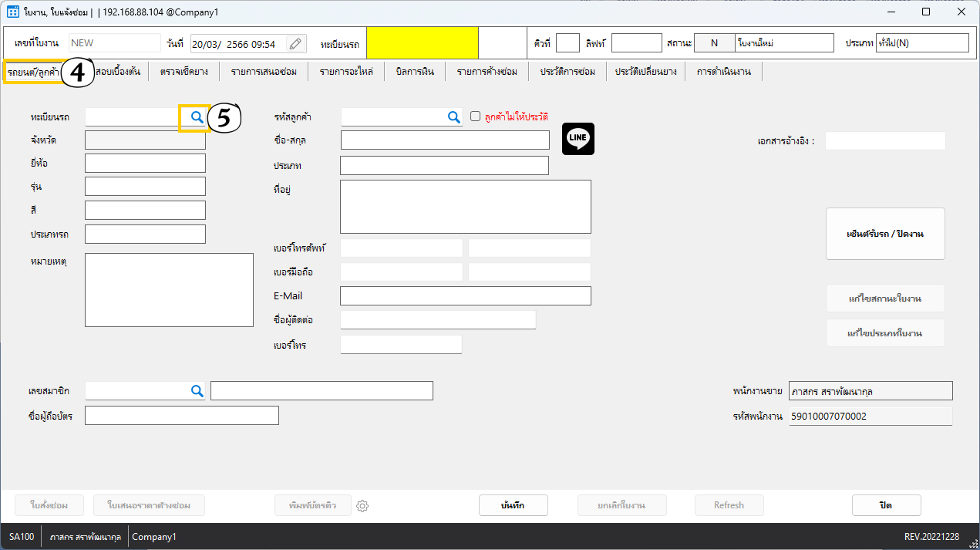Image resolution: width=980 pixels, height=550 pixels.
Task: Click the pencil edit icon beside date
Action: click(296, 44)
